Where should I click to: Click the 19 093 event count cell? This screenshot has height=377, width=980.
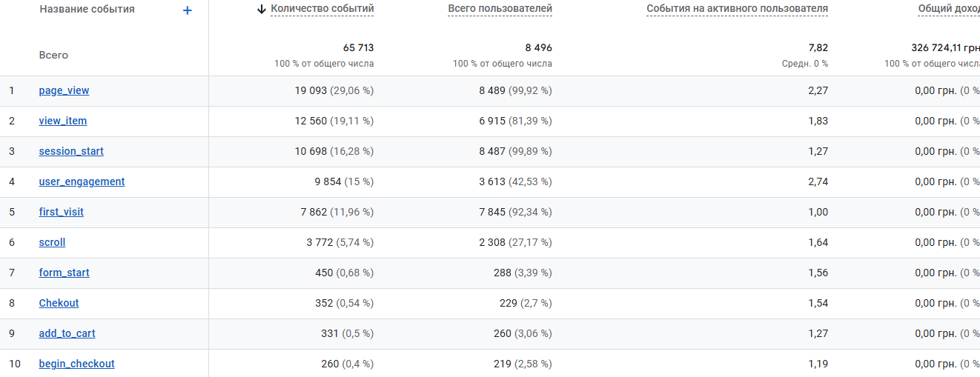click(311, 90)
